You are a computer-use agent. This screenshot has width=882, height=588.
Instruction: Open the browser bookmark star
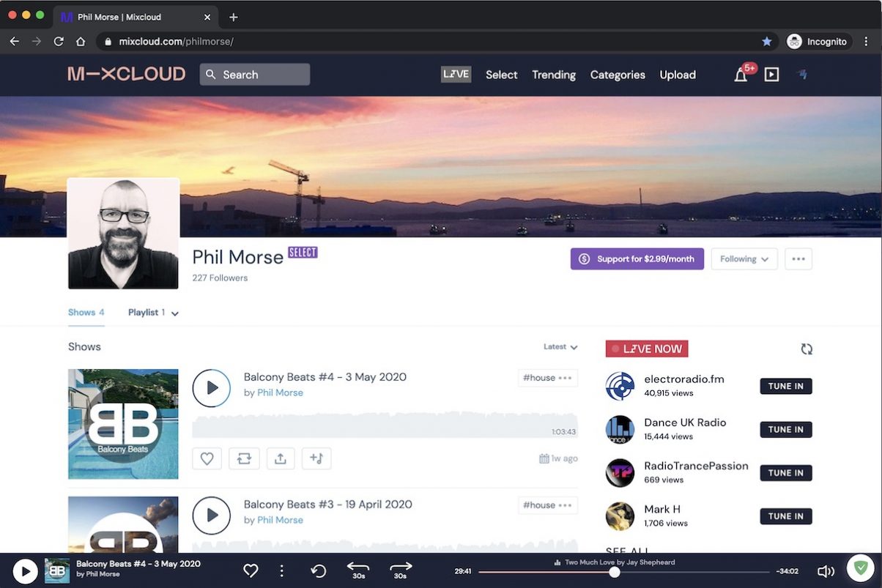pyautogui.click(x=766, y=41)
